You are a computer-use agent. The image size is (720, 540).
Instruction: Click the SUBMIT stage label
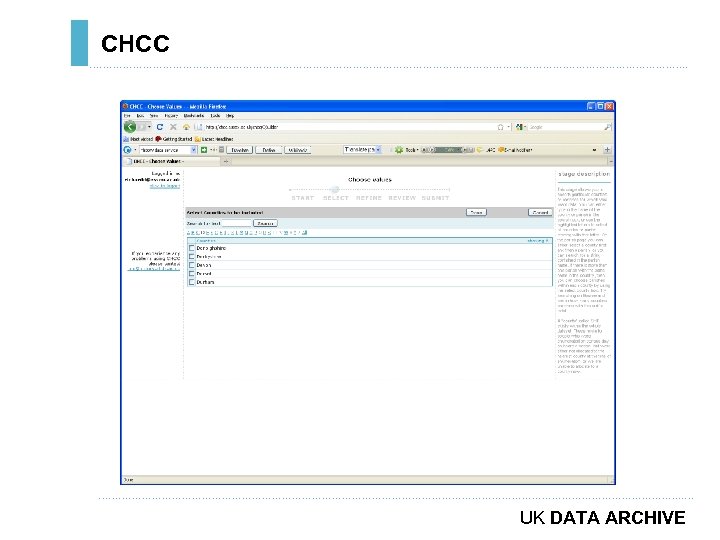tap(435, 198)
